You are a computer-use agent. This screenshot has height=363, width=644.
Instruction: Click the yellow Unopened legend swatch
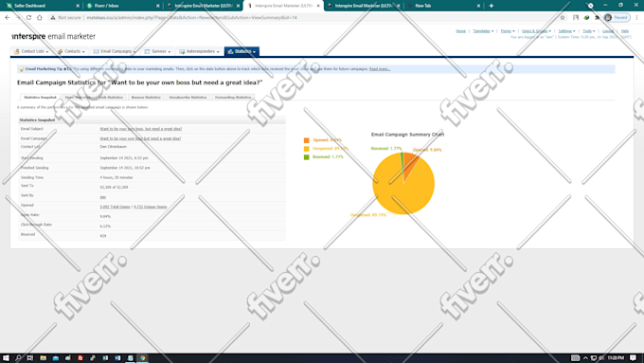coord(307,149)
